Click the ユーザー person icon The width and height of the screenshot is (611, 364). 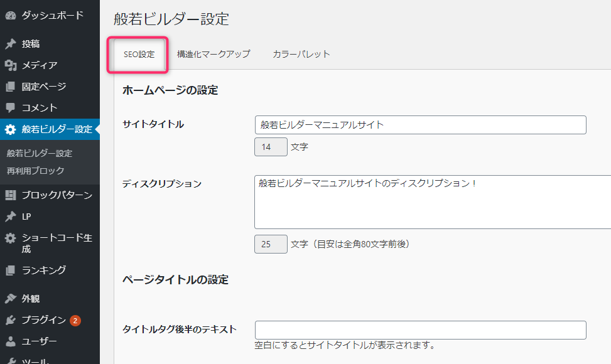(x=11, y=341)
